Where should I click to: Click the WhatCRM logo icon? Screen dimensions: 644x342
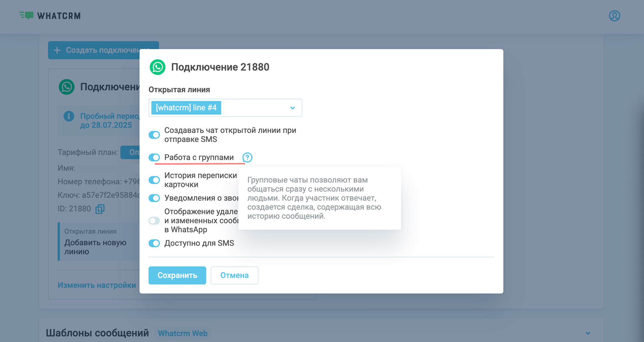[x=26, y=16]
